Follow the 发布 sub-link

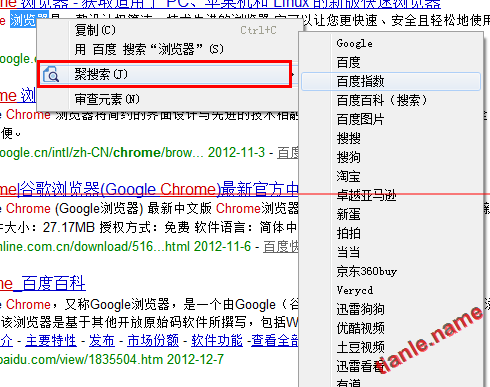coord(102,341)
